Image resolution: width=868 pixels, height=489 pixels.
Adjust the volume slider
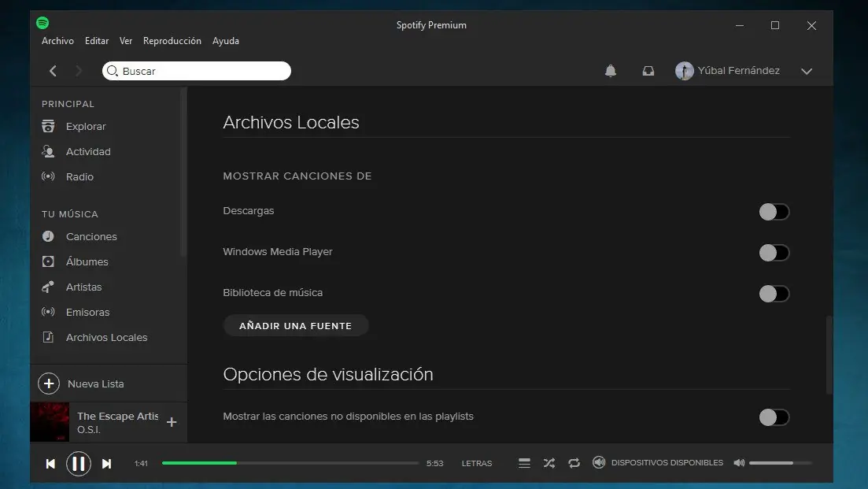click(x=779, y=463)
